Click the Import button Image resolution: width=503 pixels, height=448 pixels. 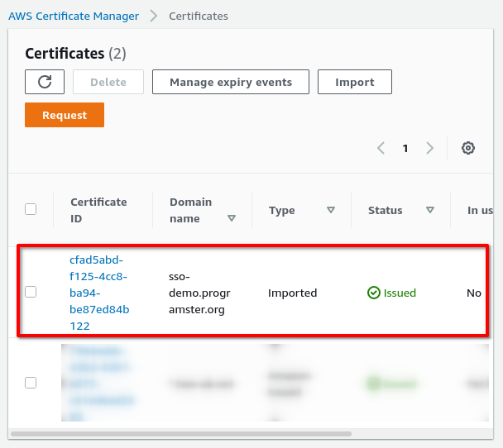pyautogui.click(x=355, y=82)
